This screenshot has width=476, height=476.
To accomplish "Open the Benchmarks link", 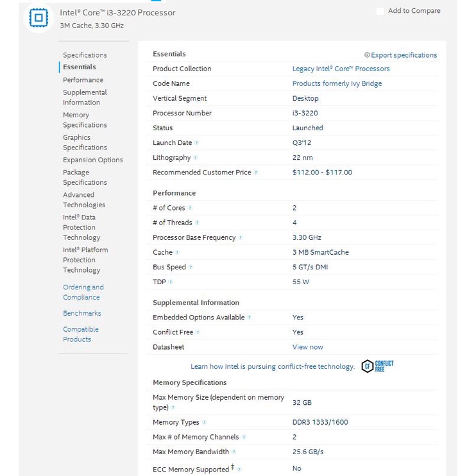I will [x=82, y=313].
